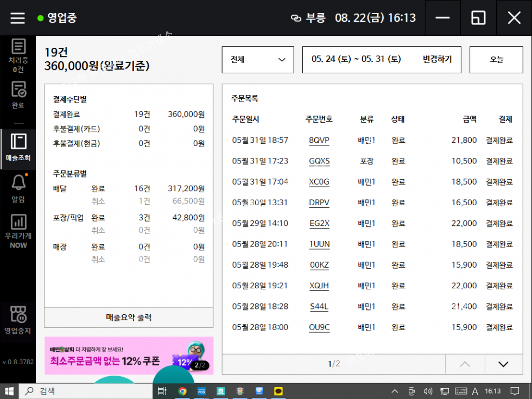Click the 오늘 (today) button
Image resolution: width=532 pixels, height=399 pixels.
click(496, 60)
